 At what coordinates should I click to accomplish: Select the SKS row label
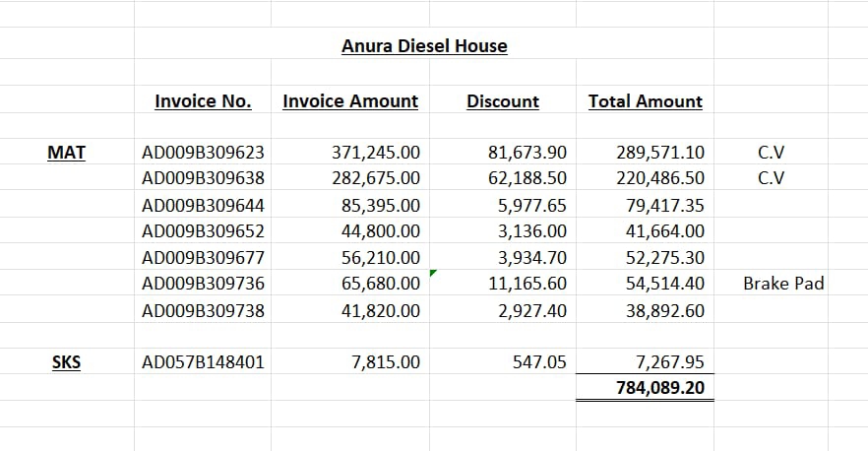(66, 362)
